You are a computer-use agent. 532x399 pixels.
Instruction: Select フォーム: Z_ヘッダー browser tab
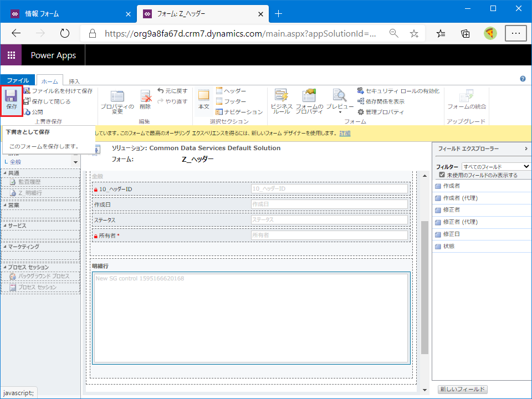point(203,14)
